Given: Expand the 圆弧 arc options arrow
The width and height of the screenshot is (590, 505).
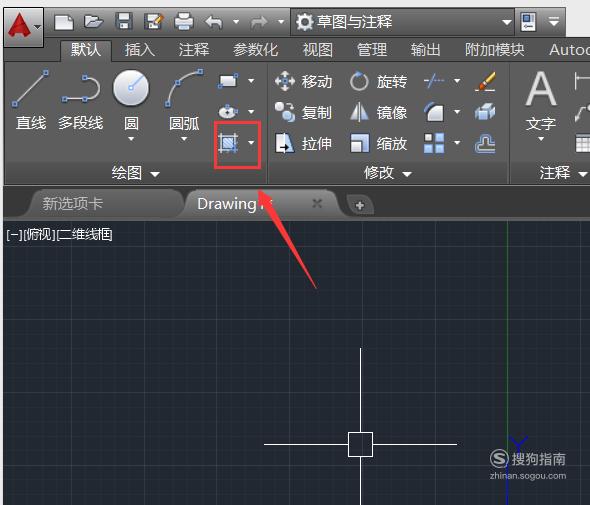Looking at the screenshot, I should [184, 139].
